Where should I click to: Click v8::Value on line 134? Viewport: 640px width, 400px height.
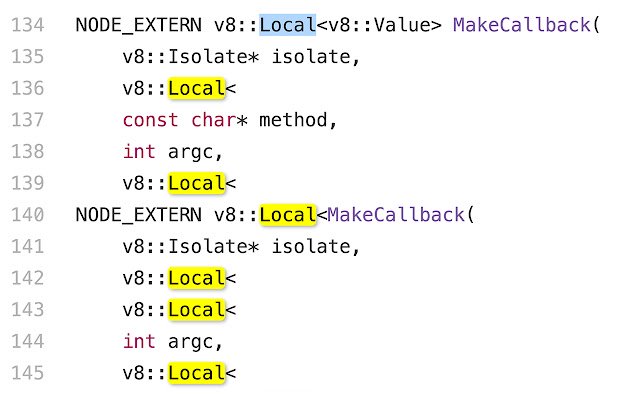[379, 25]
